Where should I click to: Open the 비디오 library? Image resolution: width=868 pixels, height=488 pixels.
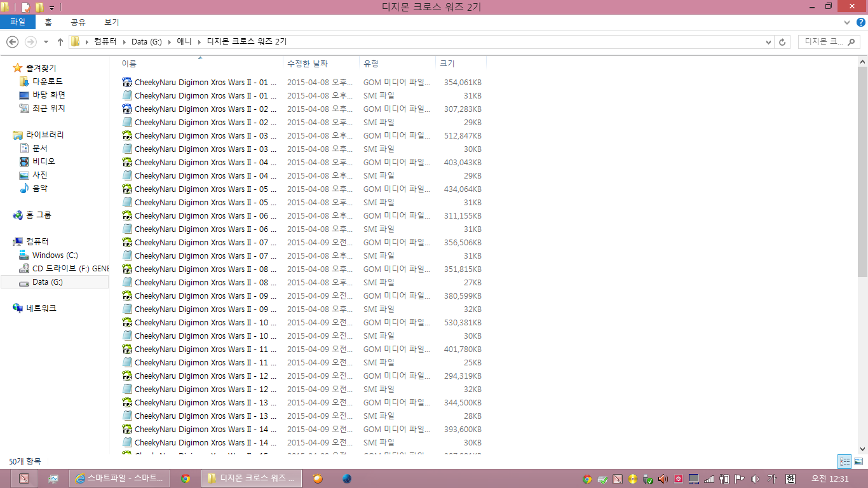[44, 161]
